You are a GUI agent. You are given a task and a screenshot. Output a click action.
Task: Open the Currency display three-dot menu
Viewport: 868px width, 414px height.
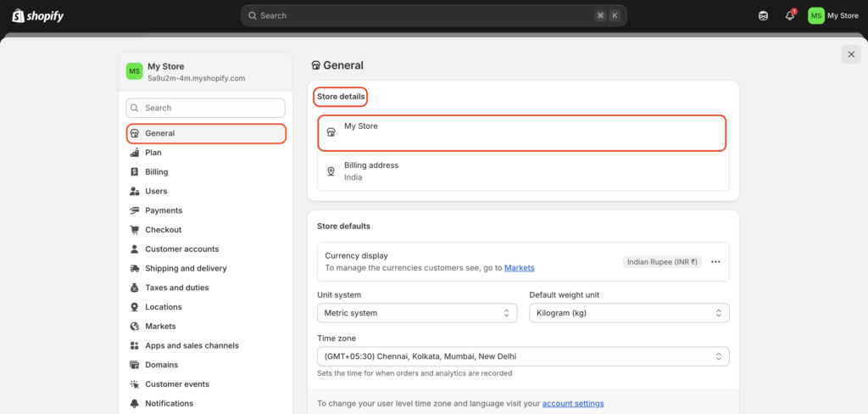(715, 261)
